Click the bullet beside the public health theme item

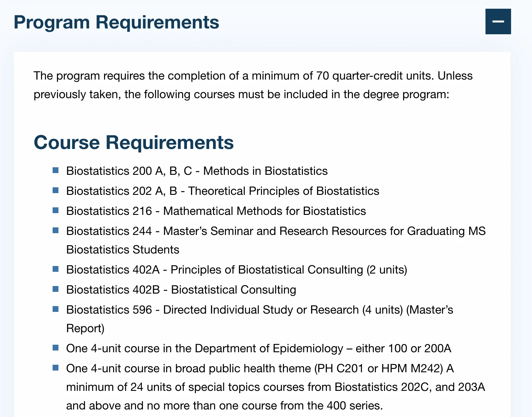tap(56, 368)
